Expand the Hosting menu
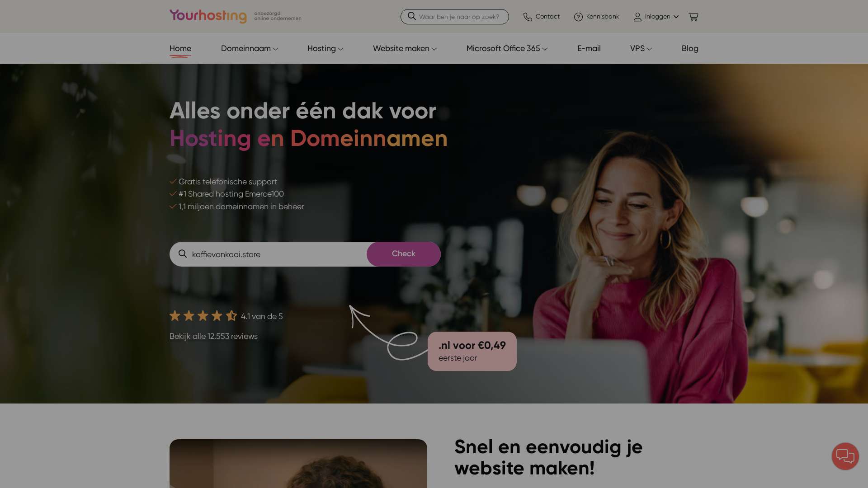868x488 pixels. 325,48
